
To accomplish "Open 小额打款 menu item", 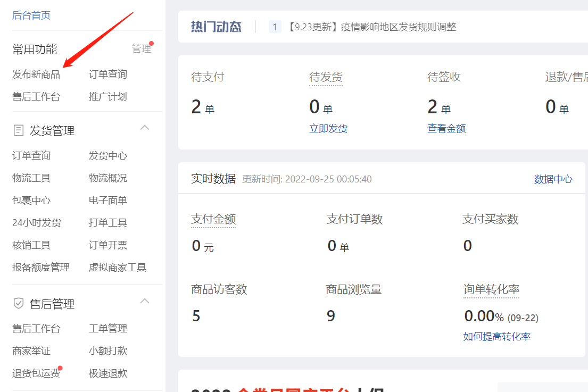I will click(108, 351).
